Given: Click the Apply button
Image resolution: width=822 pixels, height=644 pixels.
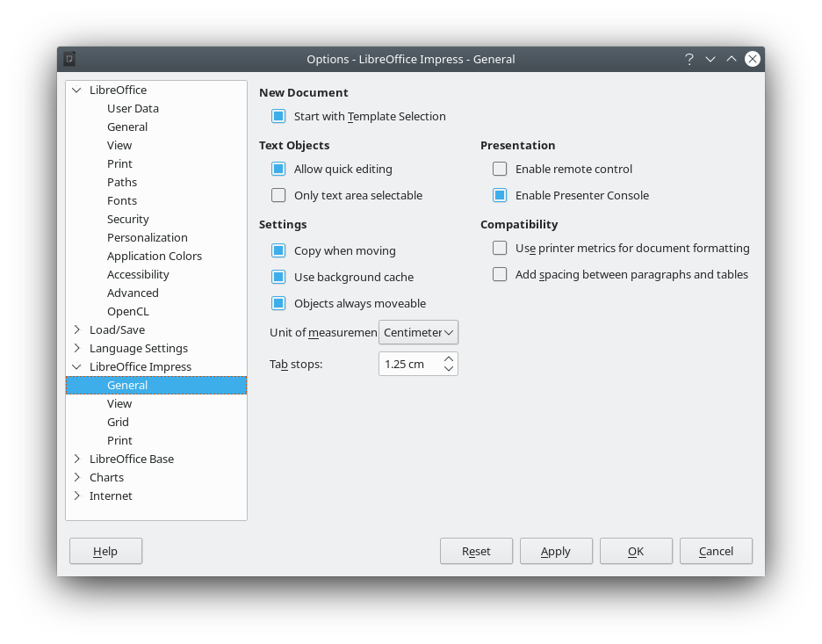Looking at the screenshot, I should point(556,551).
